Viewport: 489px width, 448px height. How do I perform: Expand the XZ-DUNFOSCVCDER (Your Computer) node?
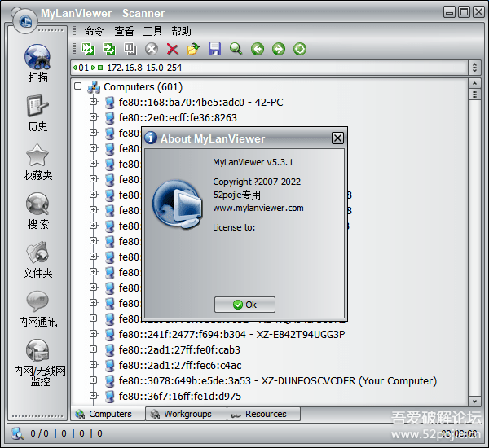[x=93, y=380]
